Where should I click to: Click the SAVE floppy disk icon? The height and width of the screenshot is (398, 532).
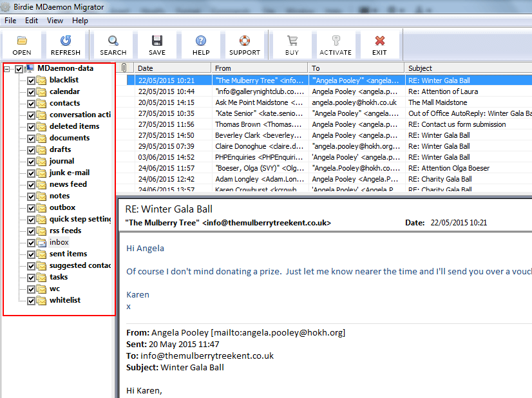click(x=157, y=41)
